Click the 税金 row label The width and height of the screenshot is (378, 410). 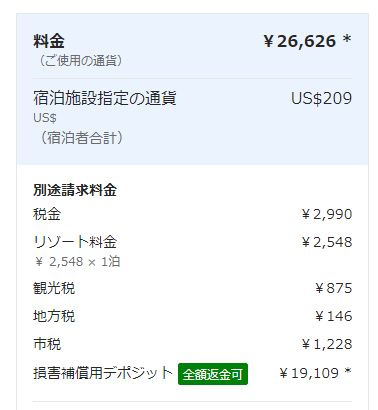point(47,214)
